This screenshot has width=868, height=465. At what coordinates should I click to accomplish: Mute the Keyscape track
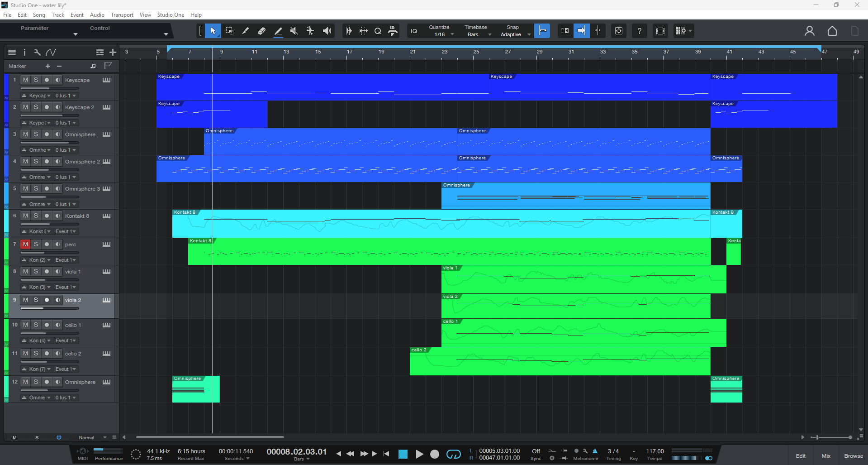[25, 80]
